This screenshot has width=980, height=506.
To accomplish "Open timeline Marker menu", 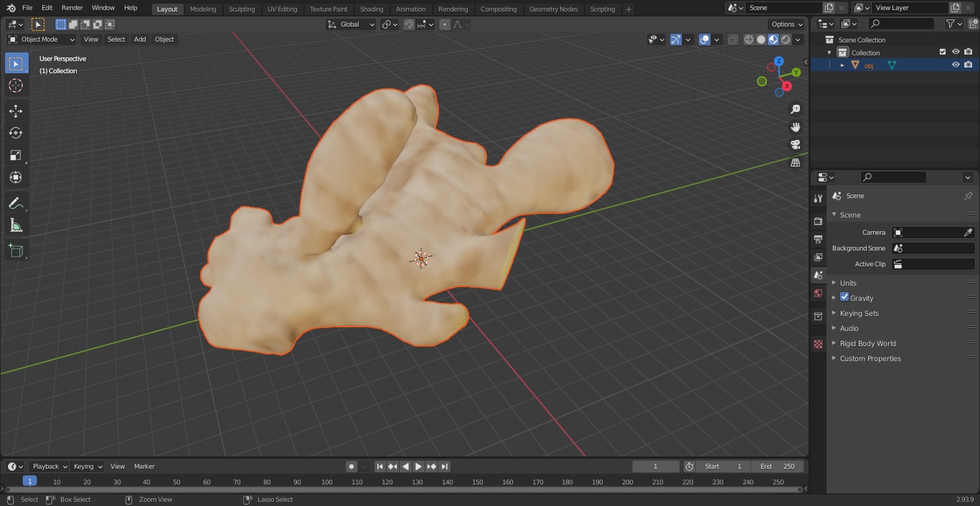I will 144,467.
